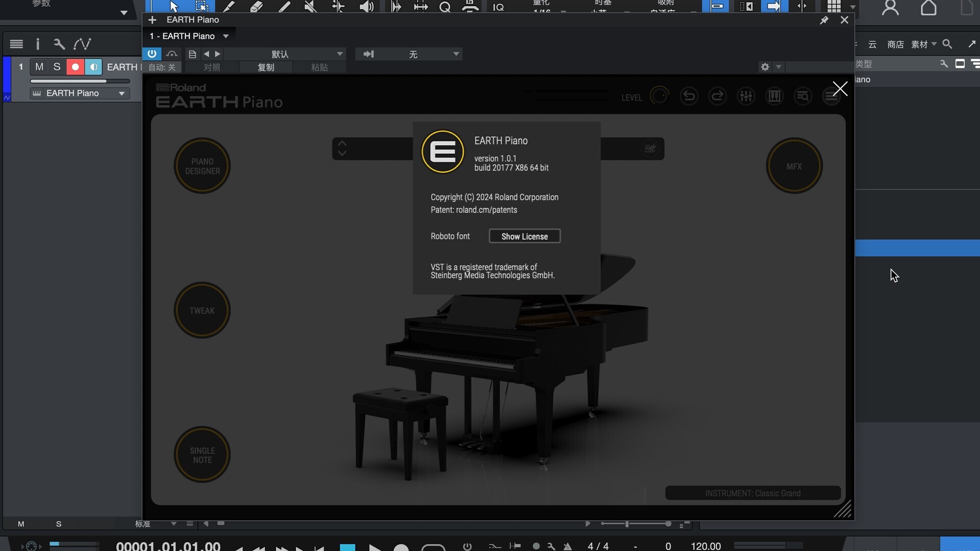Image resolution: width=980 pixels, height=551 pixels.
Task: Toggle autoscroll arrow button in toolbar
Action: click(x=774, y=6)
